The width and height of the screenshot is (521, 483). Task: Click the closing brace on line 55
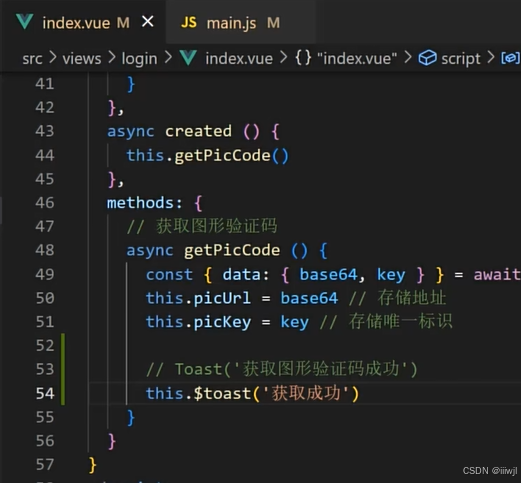pyautogui.click(x=131, y=418)
